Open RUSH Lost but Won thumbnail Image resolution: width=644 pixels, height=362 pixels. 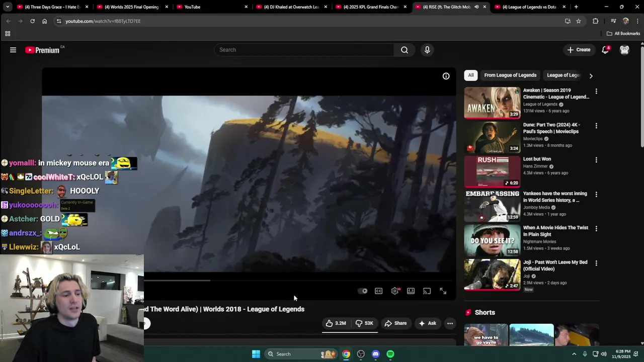tap(492, 171)
